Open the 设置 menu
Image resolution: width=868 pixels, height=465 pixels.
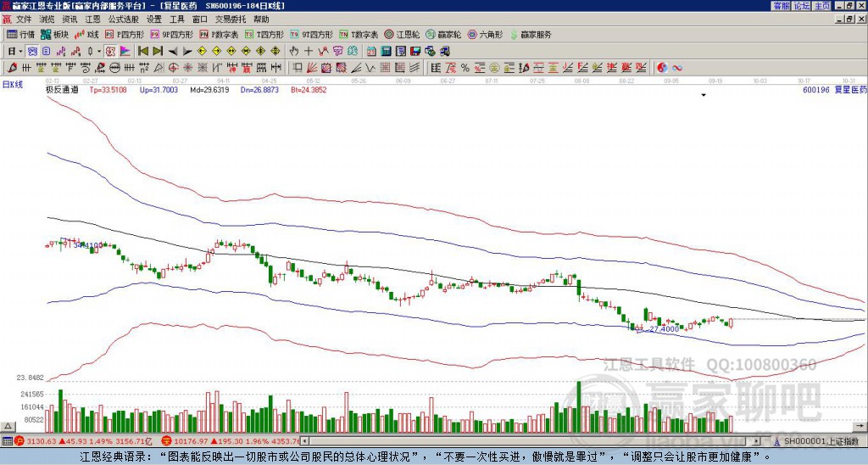(154, 20)
